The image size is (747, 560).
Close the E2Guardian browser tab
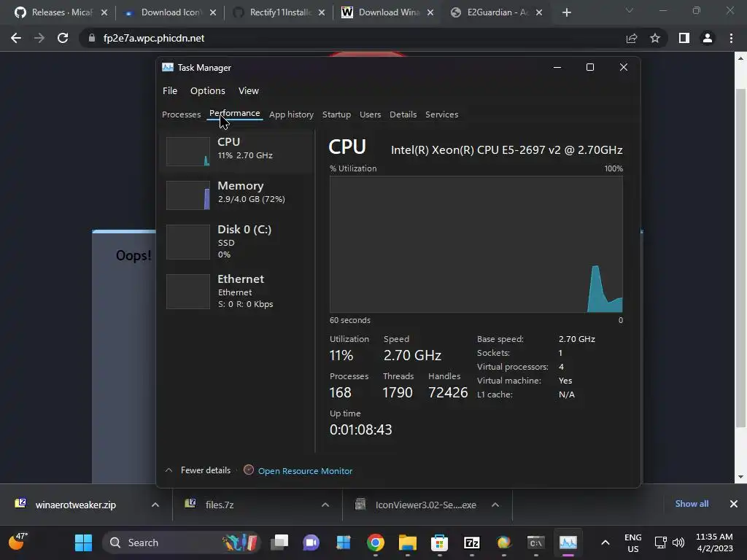539,12
